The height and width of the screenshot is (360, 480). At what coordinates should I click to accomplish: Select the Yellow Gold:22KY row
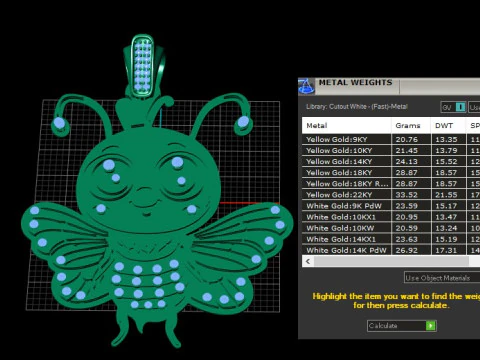click(391, 195)
